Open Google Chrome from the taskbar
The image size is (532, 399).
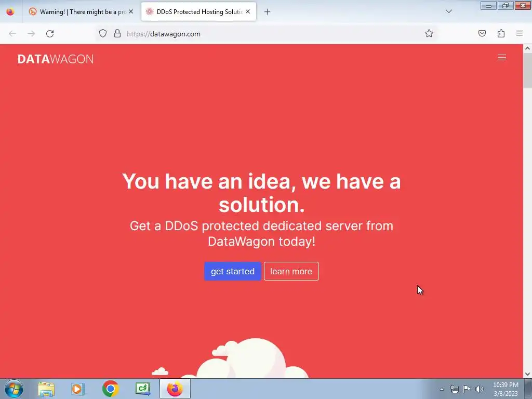(110, 389)
